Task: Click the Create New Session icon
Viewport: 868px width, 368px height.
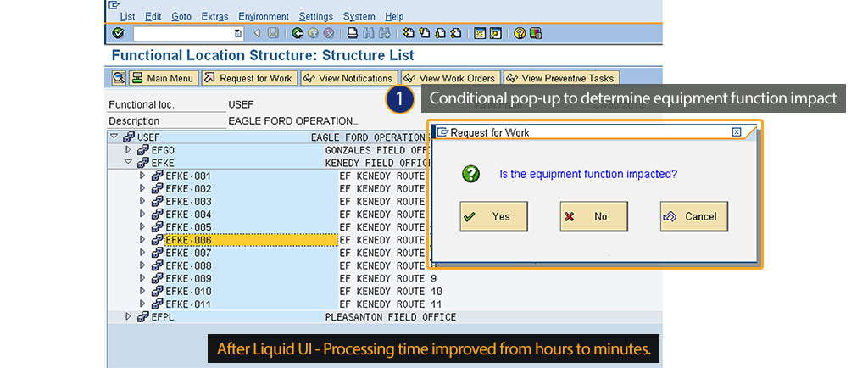Action: click(479, 34)
